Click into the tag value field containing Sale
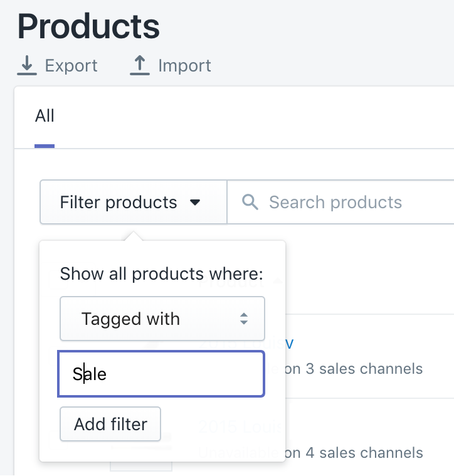Screen dimensions: 454x476 point(161,374)
